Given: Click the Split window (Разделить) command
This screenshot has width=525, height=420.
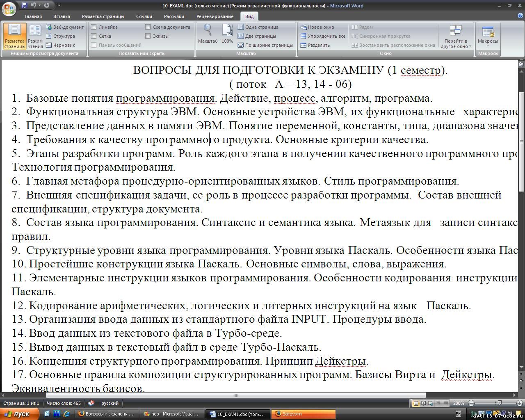Looking at the screenshot, I should [x=315, y=45].
